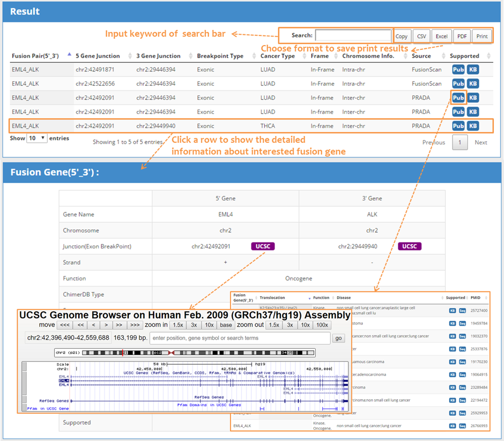Sort results by Frame column

tap(324, 56)
